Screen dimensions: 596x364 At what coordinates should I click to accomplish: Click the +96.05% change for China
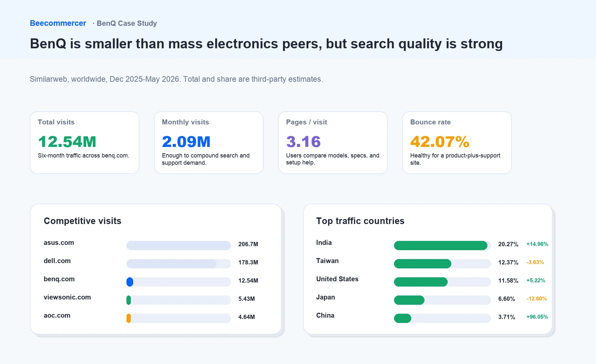(x=537, y=317)
